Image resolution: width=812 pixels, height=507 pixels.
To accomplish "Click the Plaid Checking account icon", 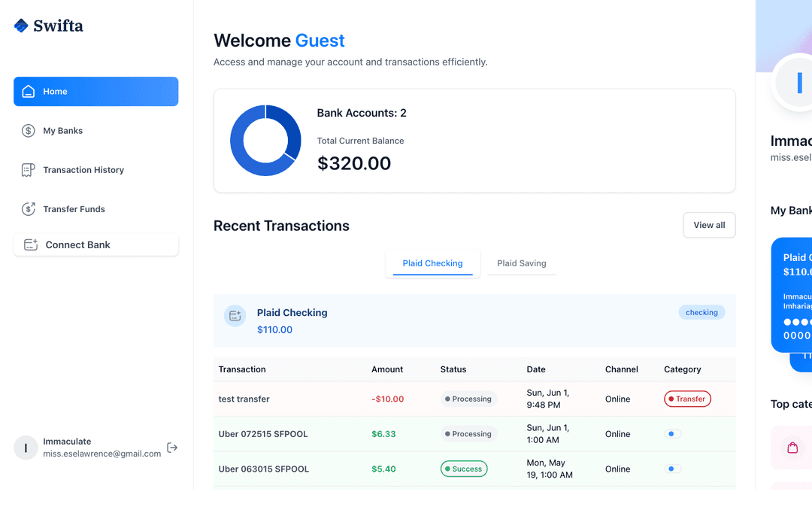I will pyautogui.click(x=235, y=316).
